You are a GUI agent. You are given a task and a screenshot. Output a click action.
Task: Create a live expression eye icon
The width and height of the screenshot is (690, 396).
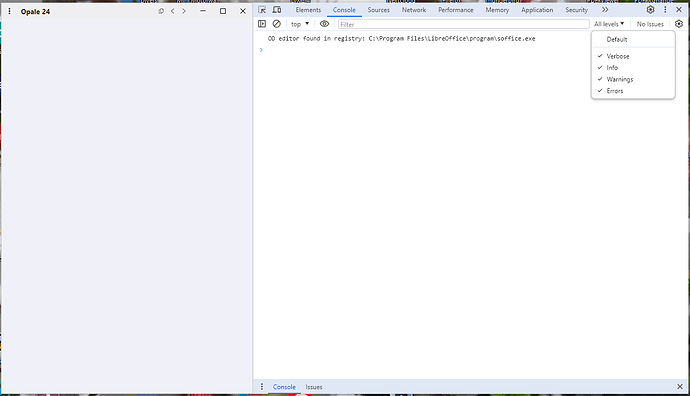click(324, 24)
